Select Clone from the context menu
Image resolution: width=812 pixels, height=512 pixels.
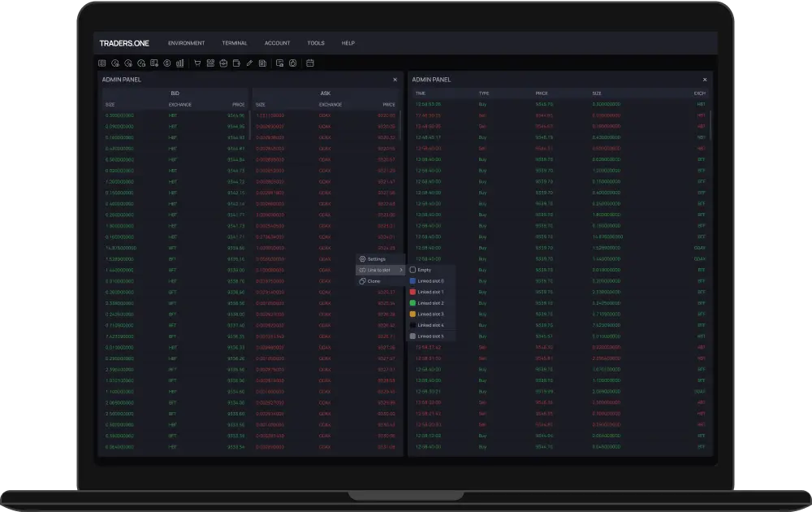374,281
